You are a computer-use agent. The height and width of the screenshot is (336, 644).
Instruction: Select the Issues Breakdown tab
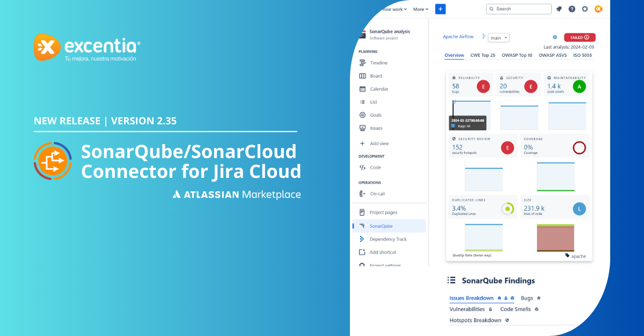482,298
